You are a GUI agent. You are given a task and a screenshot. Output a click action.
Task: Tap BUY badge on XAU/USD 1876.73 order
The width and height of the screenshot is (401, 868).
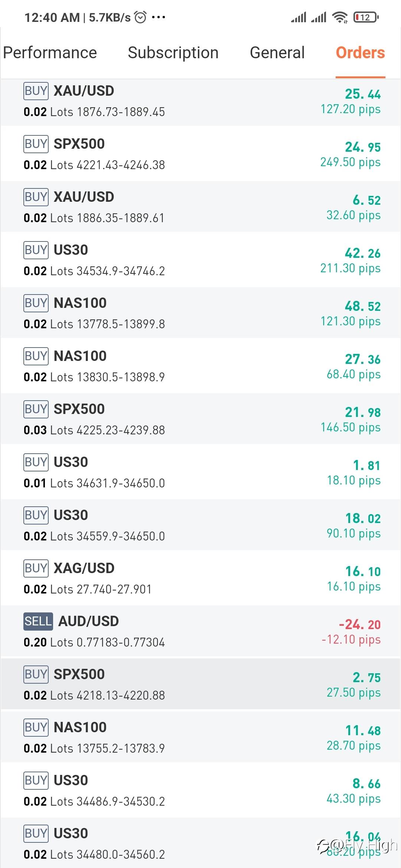tap(36, 91)
